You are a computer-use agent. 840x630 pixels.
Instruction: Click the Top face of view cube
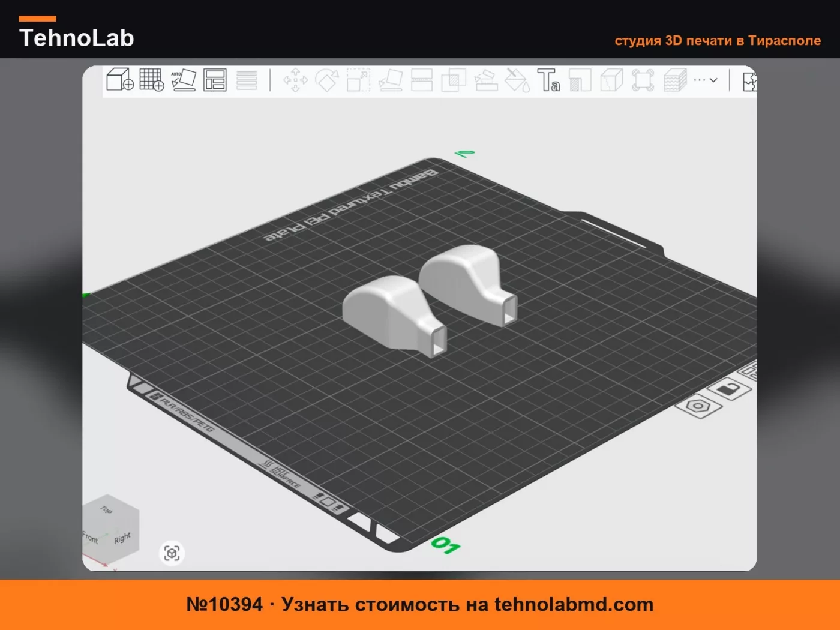coord(107,509)
